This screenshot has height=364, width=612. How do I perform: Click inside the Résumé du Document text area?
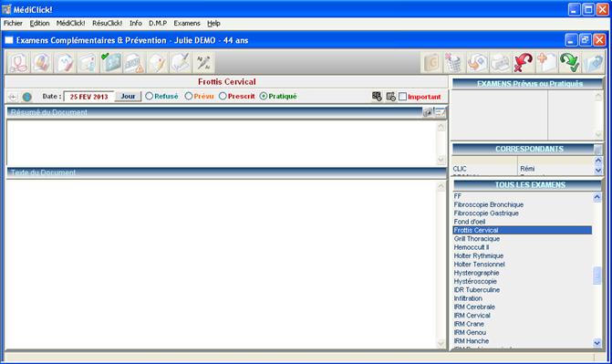pos(222,143)
